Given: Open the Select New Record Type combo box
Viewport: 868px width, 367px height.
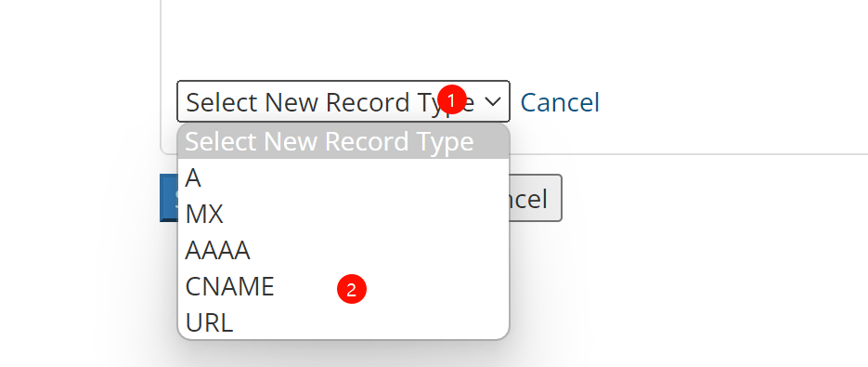Looking at the screenshot, I should coord(343,101).
